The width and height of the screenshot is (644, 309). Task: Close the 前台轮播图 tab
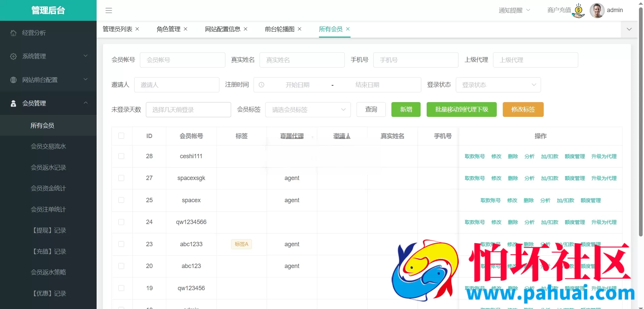(300, 29)
